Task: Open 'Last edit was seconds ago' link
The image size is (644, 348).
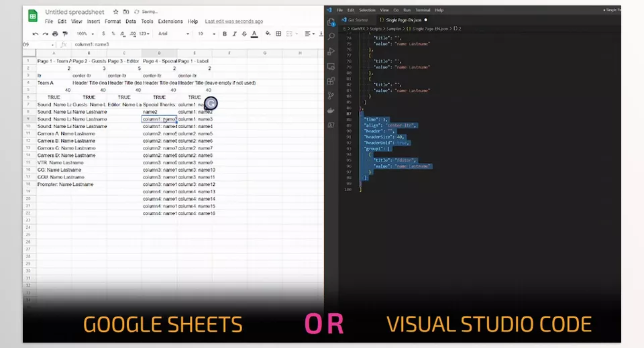Action: coord(234,21)
